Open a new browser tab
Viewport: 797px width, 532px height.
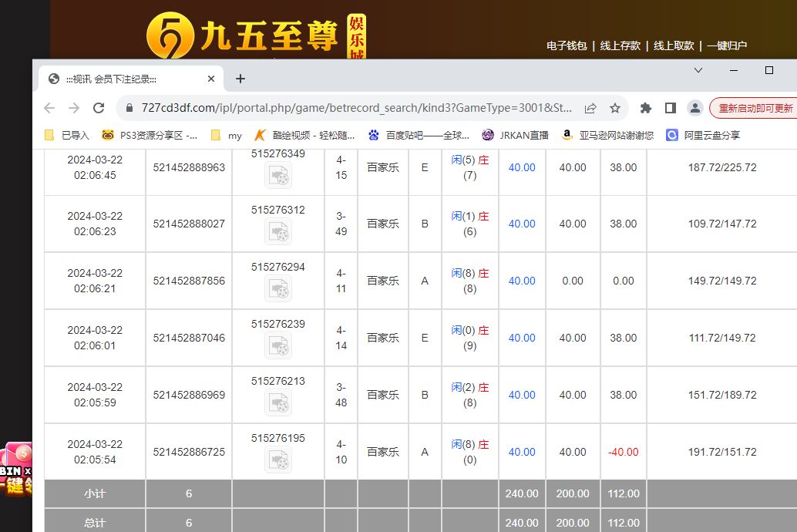click(x=240, y=79)
